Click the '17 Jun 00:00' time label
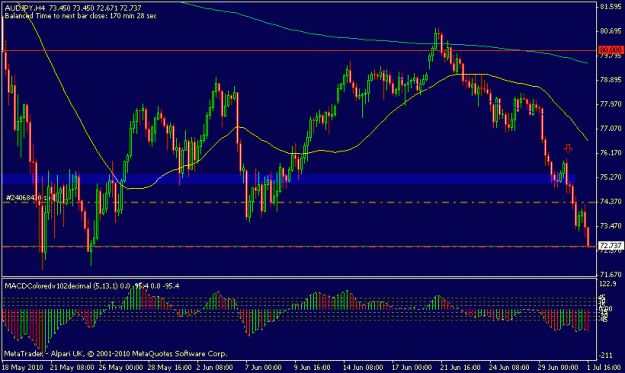625x373 pixels. tap(412, 367)
